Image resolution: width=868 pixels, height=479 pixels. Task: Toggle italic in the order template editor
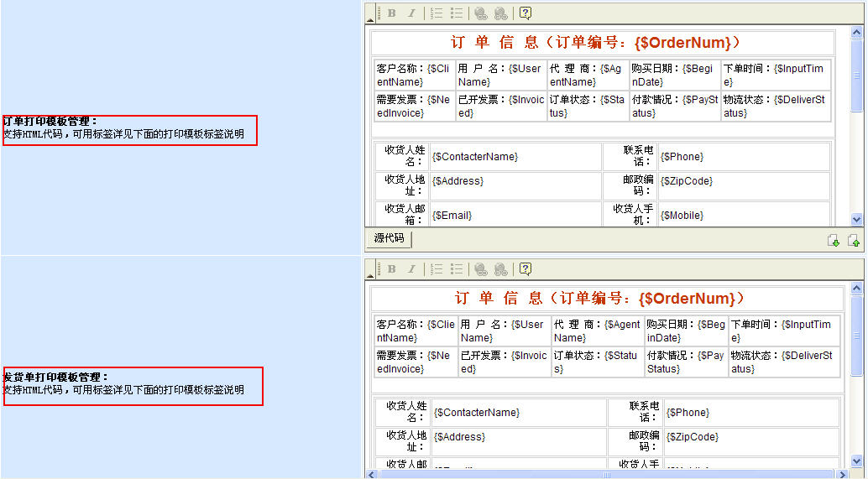[411, 13]
